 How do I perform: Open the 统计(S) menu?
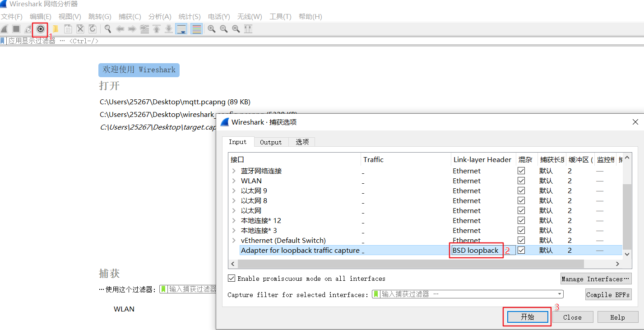click(189, 16)
